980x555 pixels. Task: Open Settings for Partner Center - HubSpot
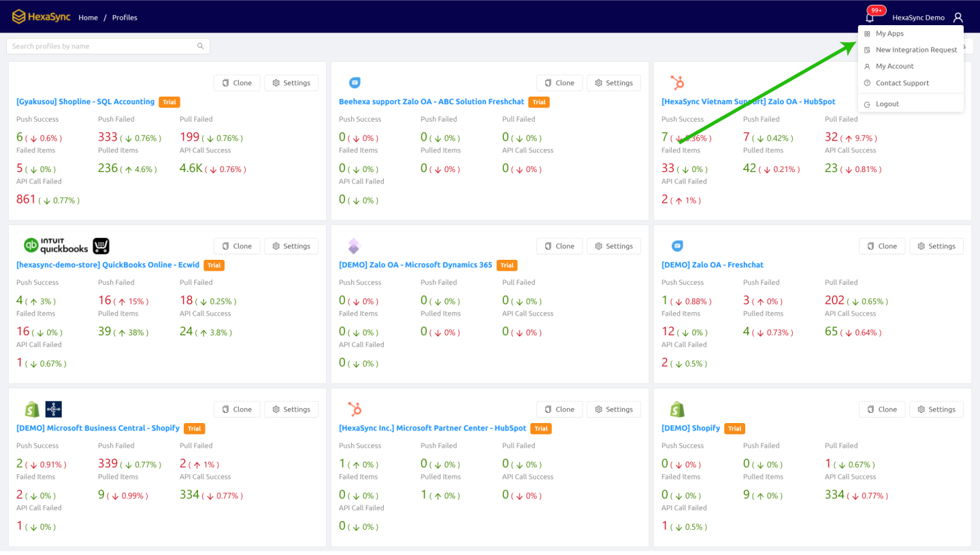pyautogui.click(x=614, y=409)
